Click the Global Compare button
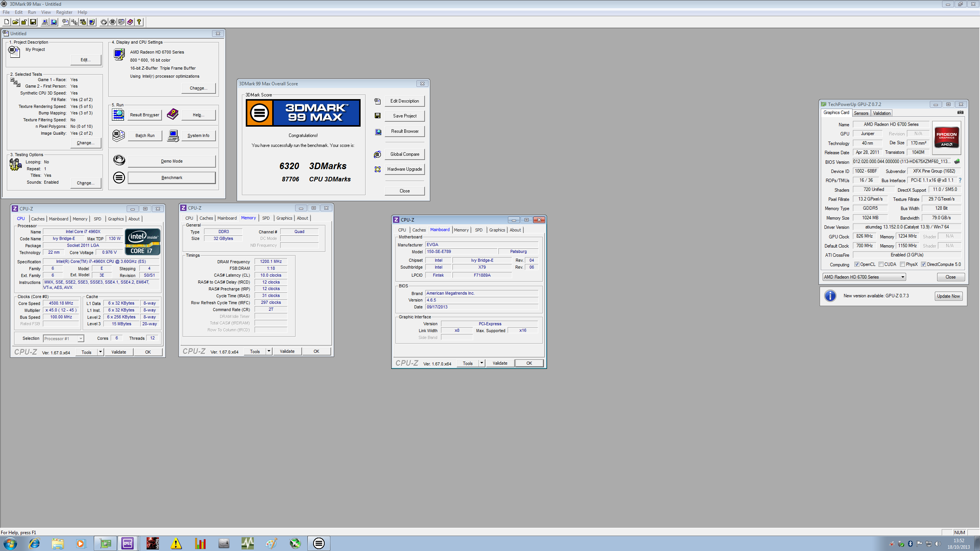 [x=405, y=154]
